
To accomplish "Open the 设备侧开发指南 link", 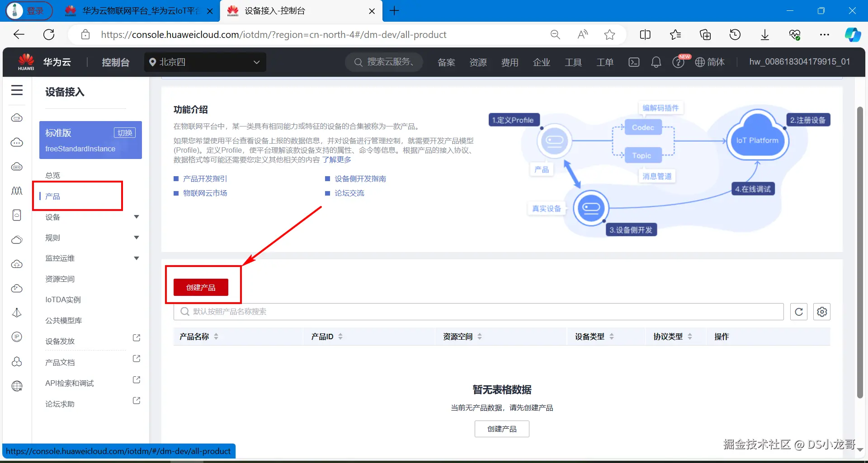I will coord(360,179).
